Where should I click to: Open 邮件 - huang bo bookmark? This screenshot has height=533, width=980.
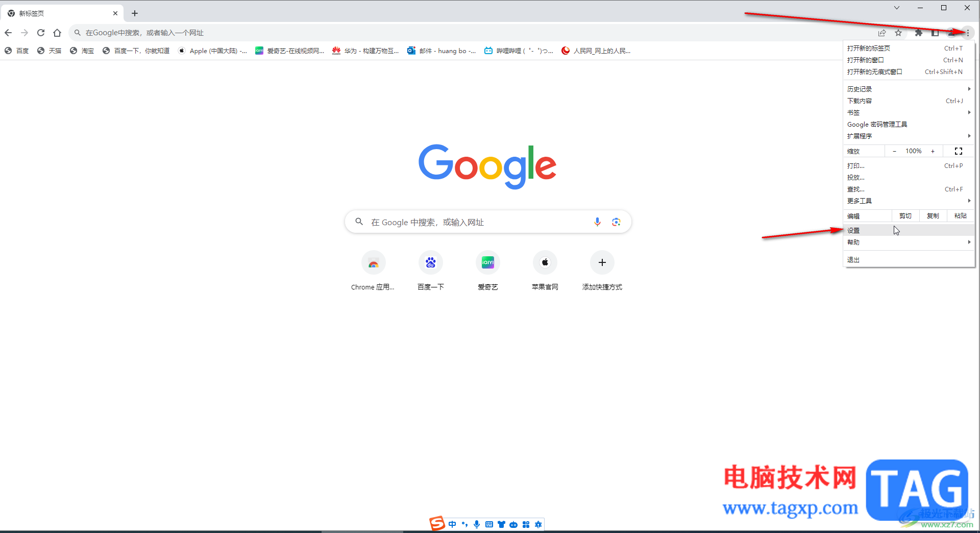442,51
